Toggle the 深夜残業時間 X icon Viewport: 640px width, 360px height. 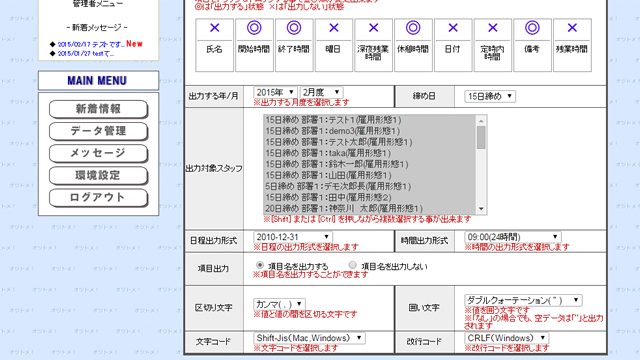(x=373, y=28)
